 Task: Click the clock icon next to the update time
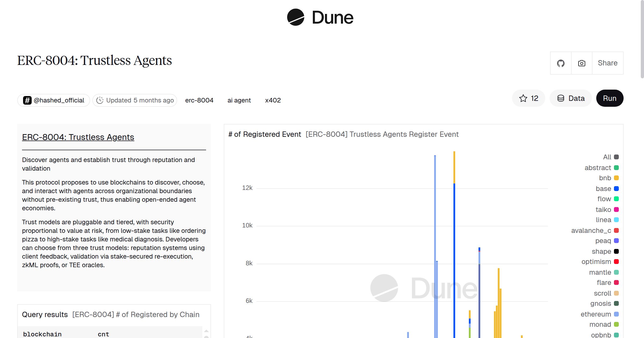click(100, 100)
